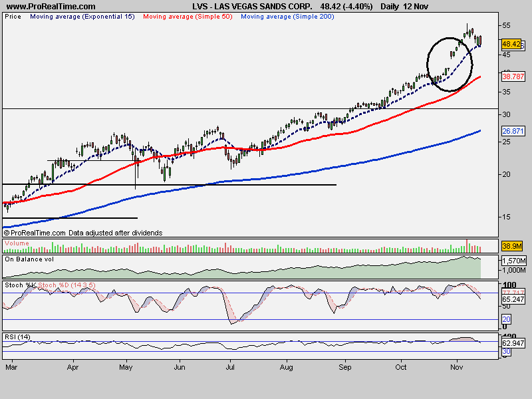Select the Moving average (Simple 200) legend

(287, 17)
